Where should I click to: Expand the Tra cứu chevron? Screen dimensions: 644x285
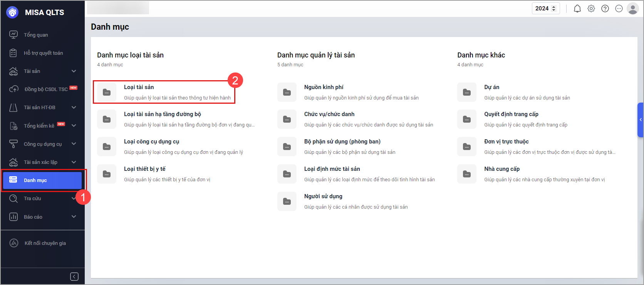click(74, 198)
